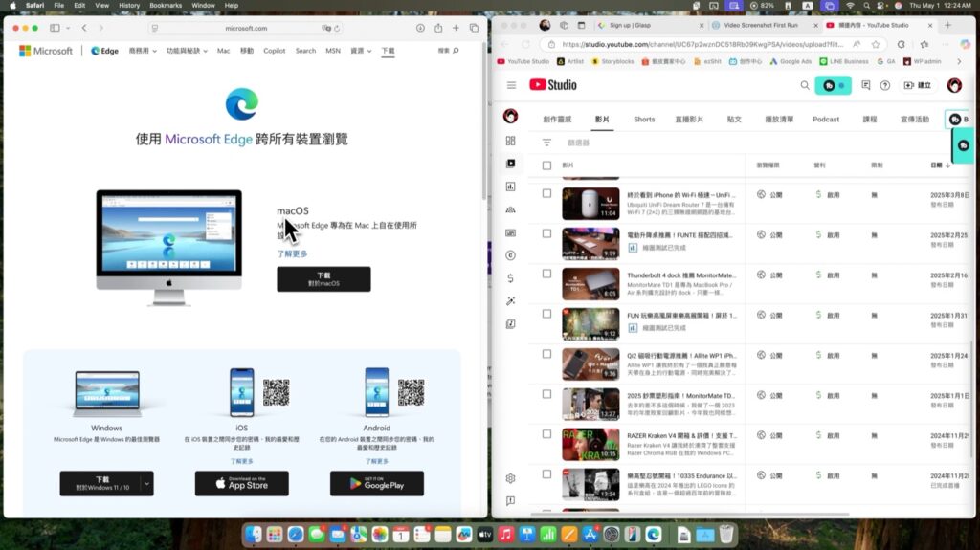
Task: Open Safari downloads icon
Action: coord(420,28)
